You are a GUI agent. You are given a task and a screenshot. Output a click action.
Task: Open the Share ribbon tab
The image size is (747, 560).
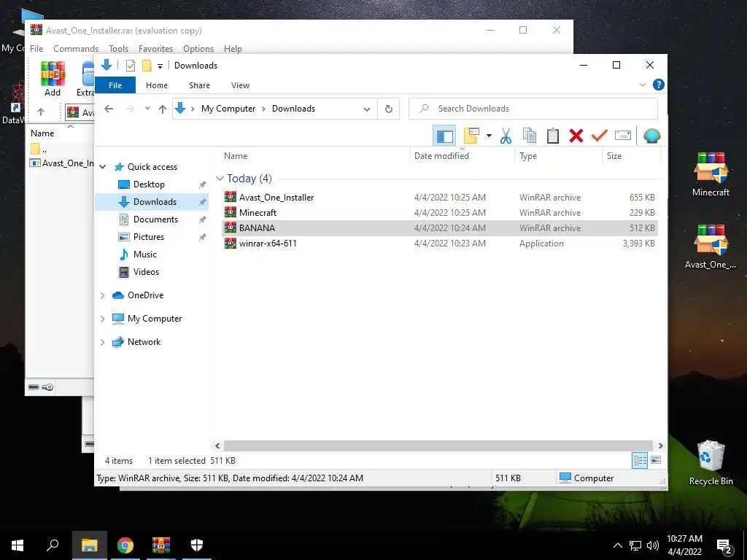coord(199,85)
